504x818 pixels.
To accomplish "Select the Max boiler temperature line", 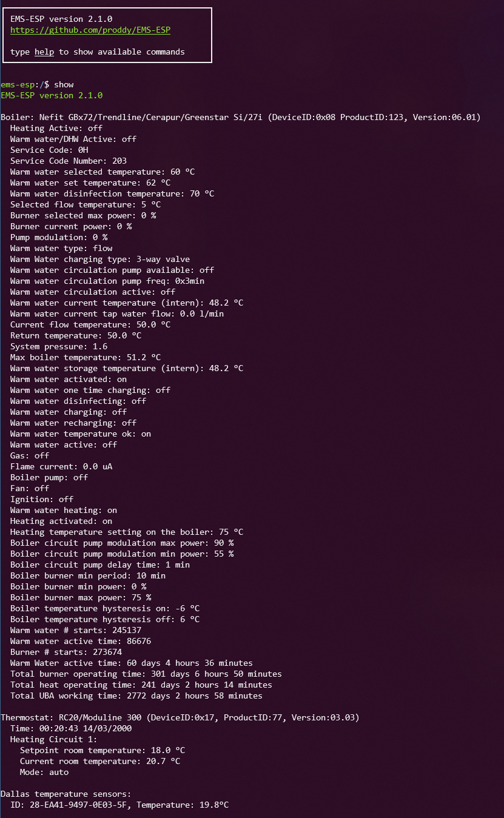I will coord(86,357).
